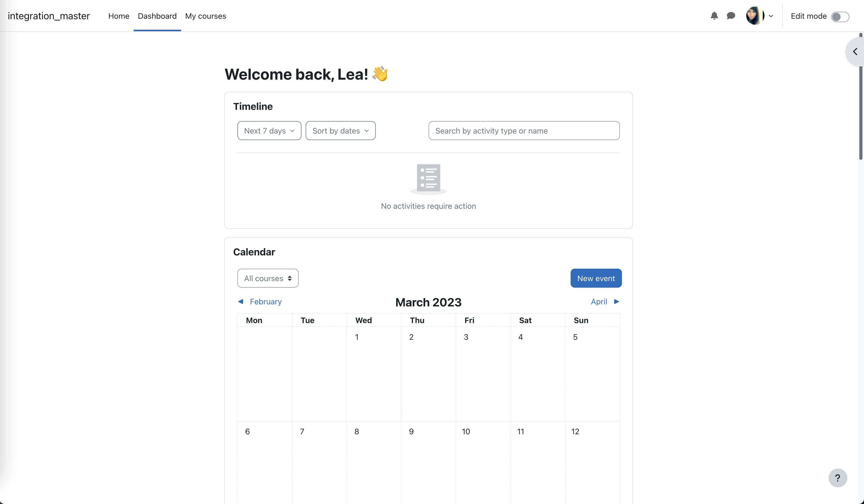
Task: Select the Dashboard tab
Action: (x=157, y=16)
